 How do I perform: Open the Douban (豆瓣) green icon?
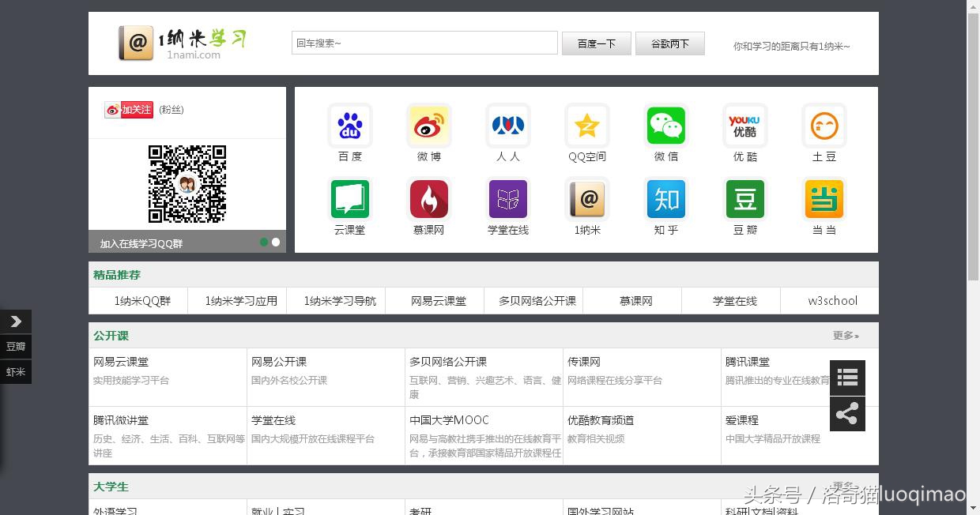[745, 199]
